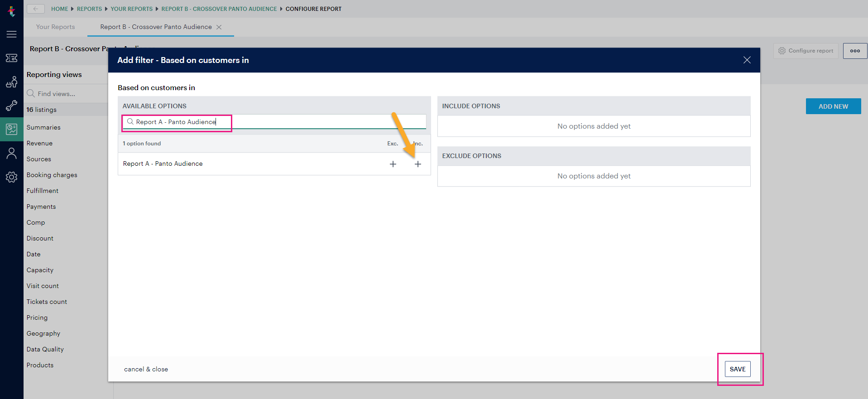Open the wrench tools icon in the sidebar
The width and height of the screenshot is (868, 399).
(12, 106)
